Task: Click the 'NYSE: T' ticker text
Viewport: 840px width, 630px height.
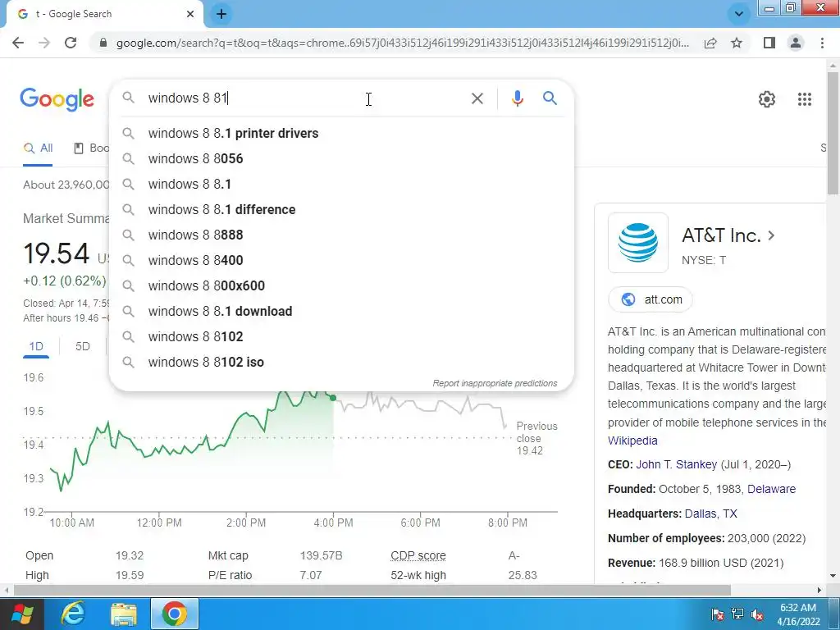Action: (x=704, y=260)
